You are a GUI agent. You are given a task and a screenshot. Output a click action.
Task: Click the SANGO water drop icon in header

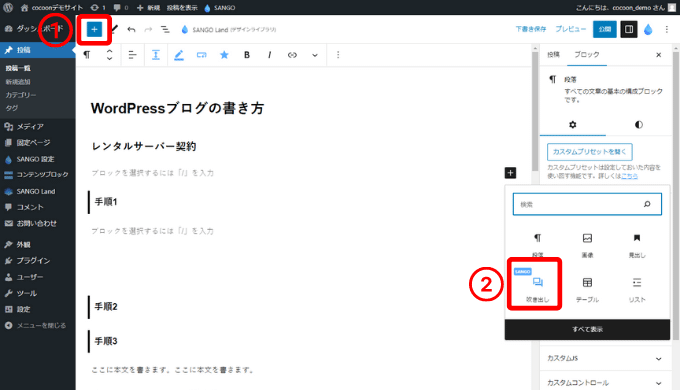coord(648,29)
